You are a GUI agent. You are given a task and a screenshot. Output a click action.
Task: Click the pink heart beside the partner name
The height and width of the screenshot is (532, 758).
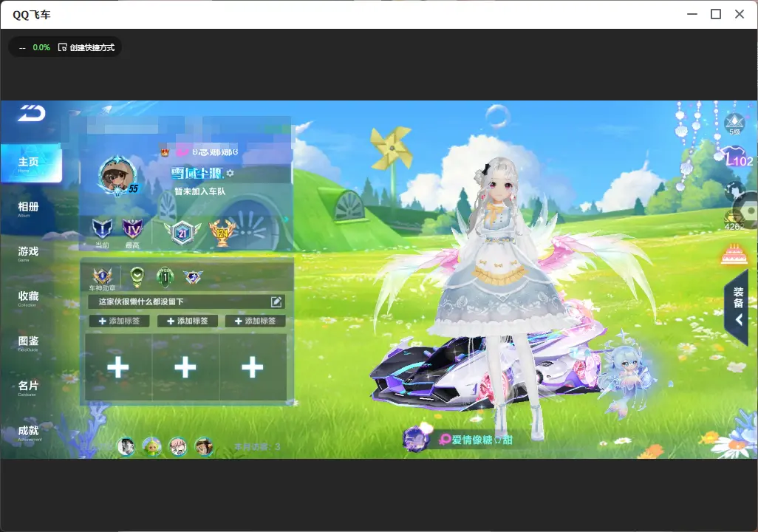445,440
